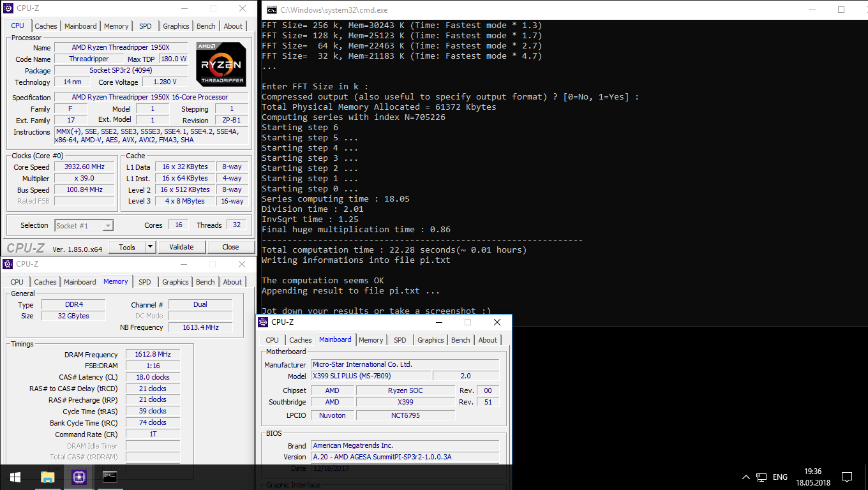Click mainboard Model X399 SLI PLUS field
This screenshot has height=490, width=868.
tap(370, 376)
